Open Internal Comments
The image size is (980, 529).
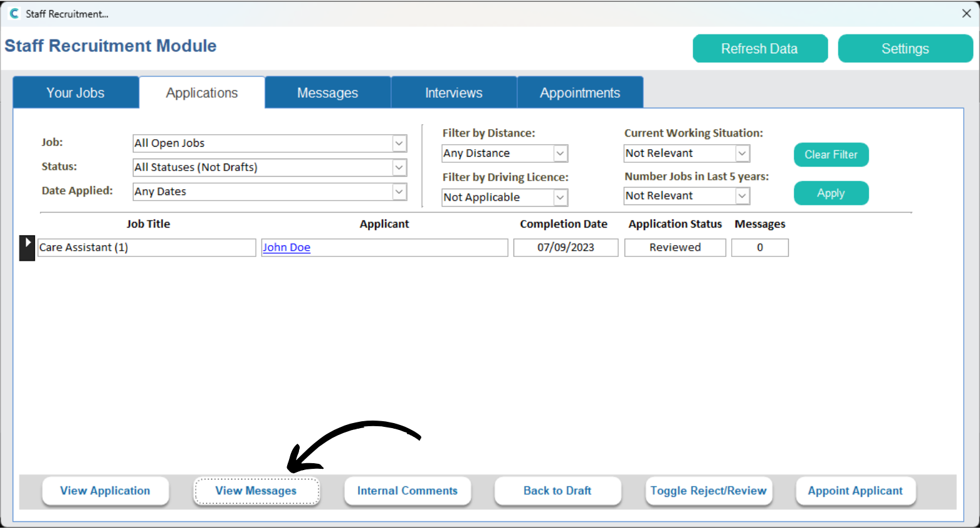click(x=408, y=491)
